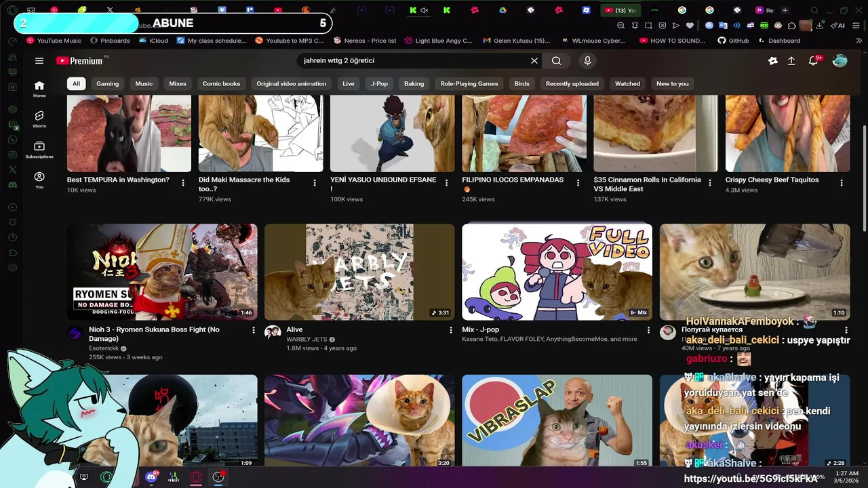Image resolution: width=868 pixels, height=488 pixels.
Task: Open the Discord icon in browser sidebar
Action: pos(12,184)
